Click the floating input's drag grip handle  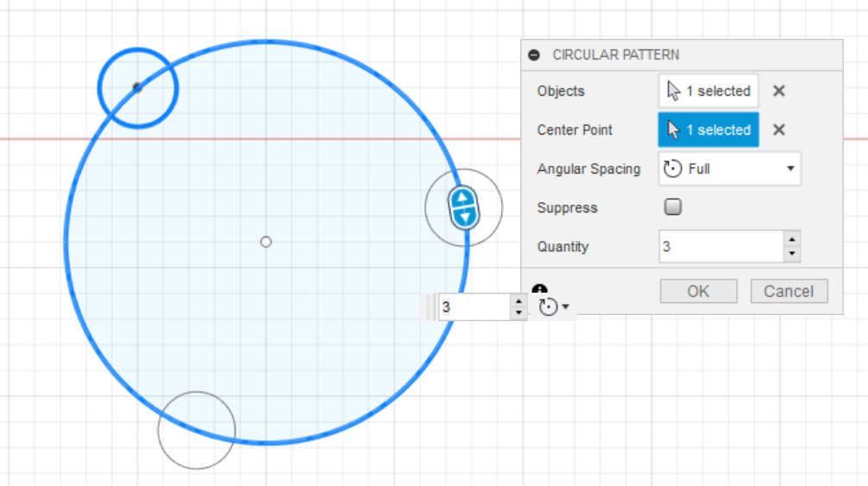(x=428, y=306)
